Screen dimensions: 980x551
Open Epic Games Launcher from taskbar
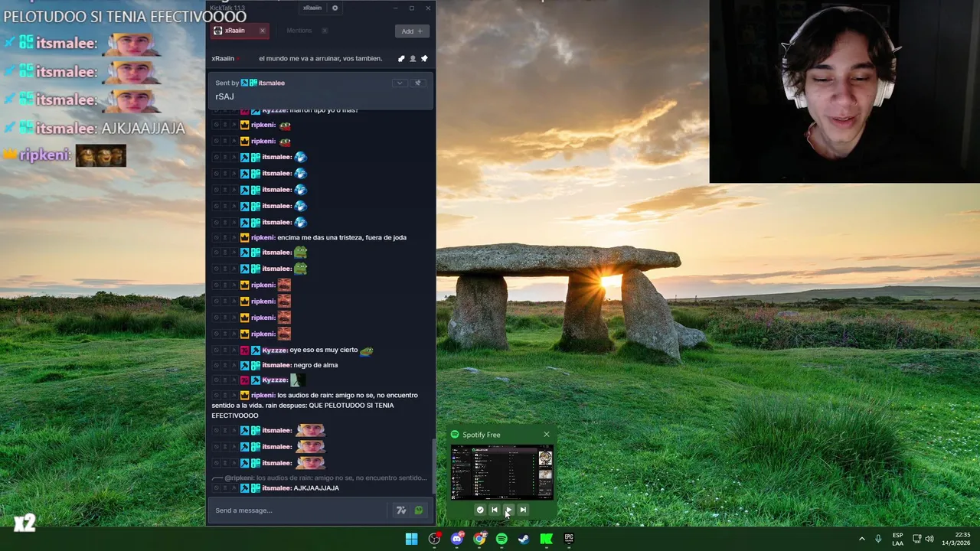[x=569, y=539]
